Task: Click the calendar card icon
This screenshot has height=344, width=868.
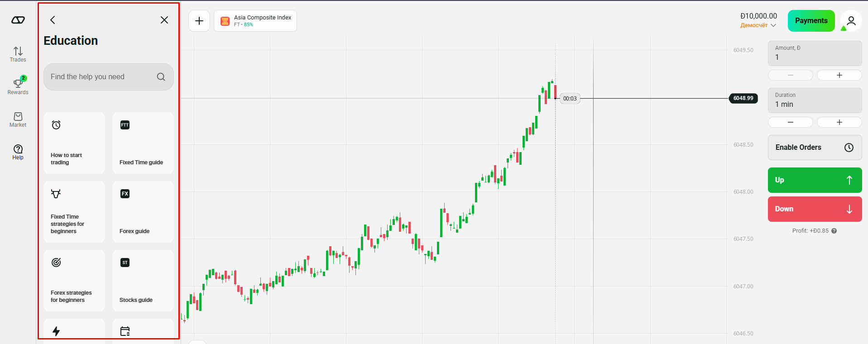Action: [x=125, y=331]
